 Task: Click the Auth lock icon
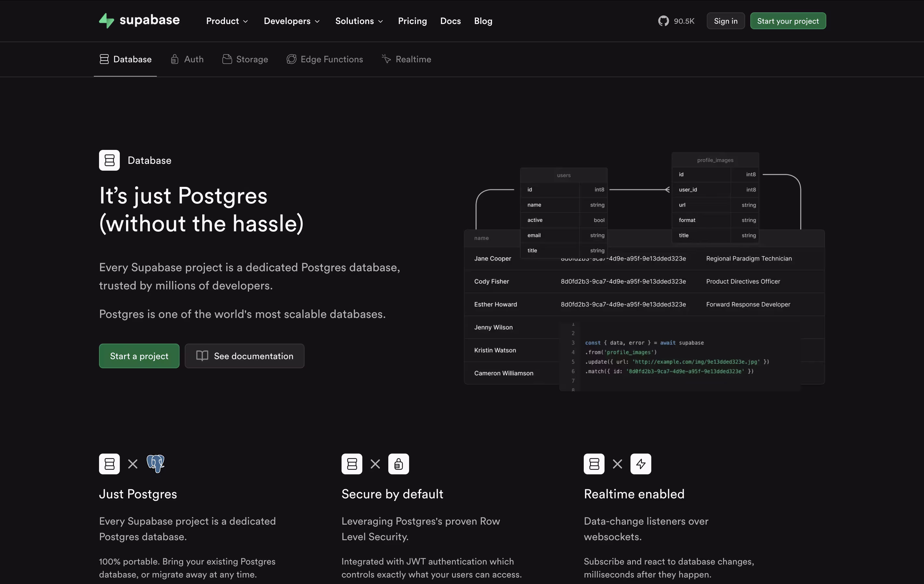[175, 59]
